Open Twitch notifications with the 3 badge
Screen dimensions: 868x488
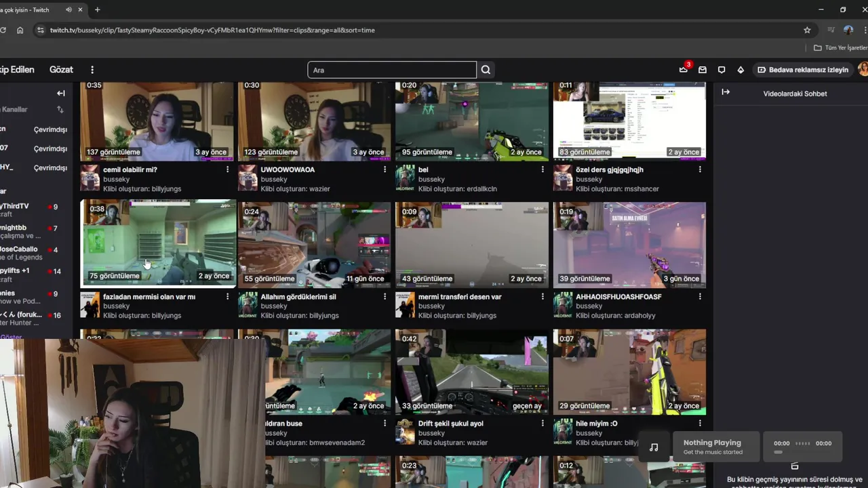684,69
